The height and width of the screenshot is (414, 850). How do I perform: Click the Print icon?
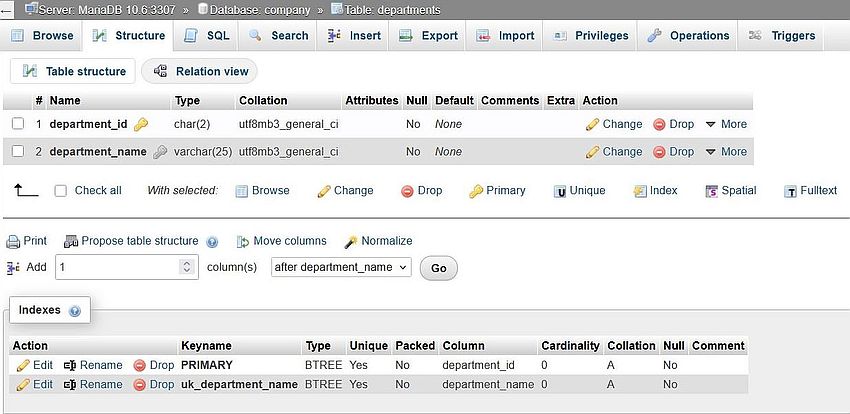[x=13, y=241]
